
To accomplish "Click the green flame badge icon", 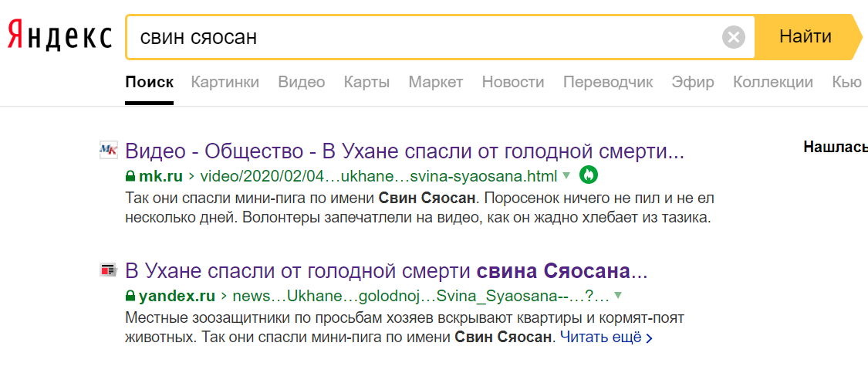I will 589,175.
